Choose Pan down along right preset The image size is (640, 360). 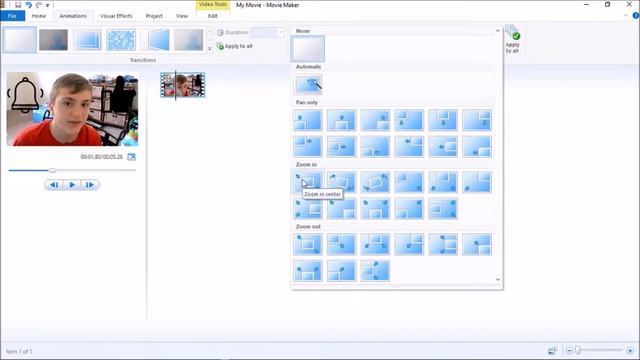[x=477, y=120]
